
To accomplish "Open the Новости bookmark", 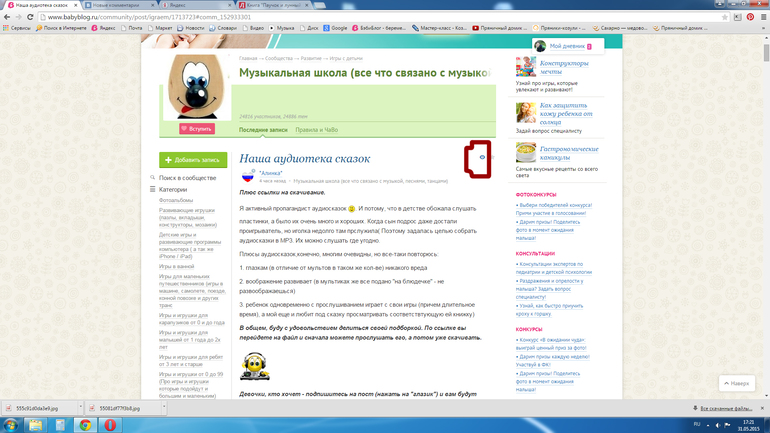I will (x=191, y=28).
